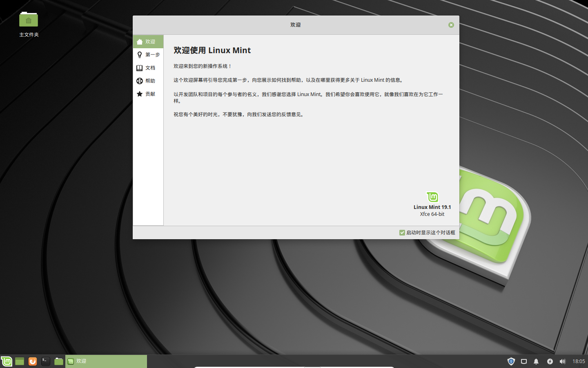Click the display icon in the system tray
The image size is (588, 368).
pos(524,361)
